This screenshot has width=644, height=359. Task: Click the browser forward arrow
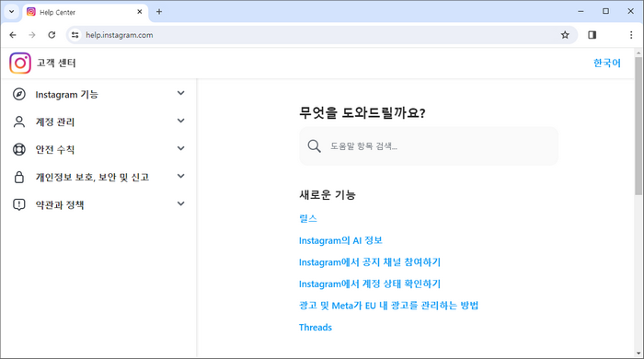(32, 35)
